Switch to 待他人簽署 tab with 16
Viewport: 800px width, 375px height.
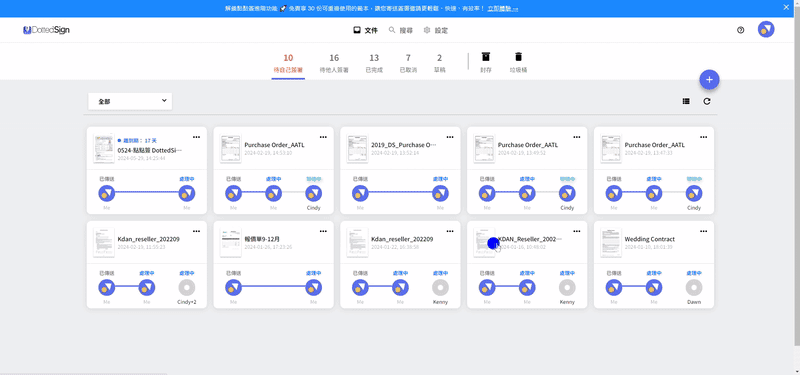(334, 63)
